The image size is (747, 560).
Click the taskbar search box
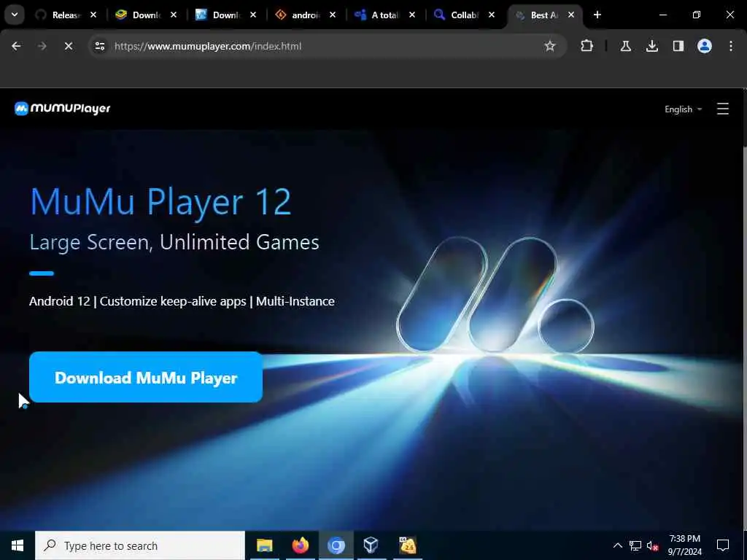tap(140, 545)
